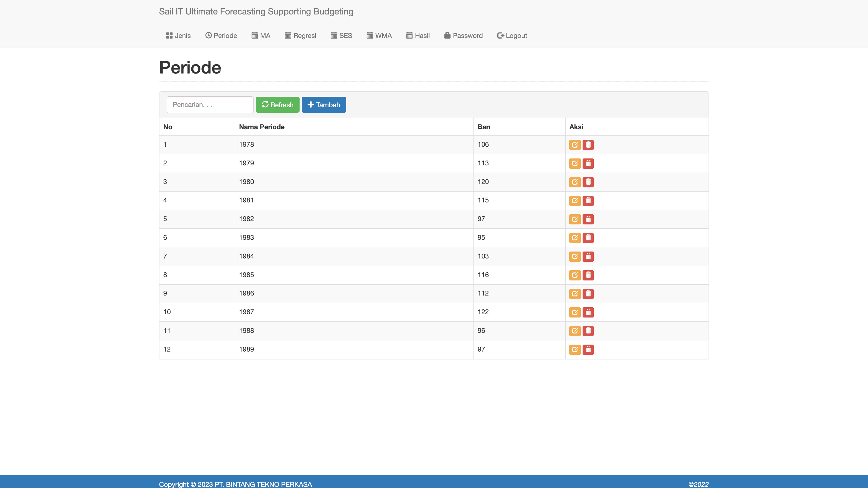Select the 1987 period name cell
The image size is (868, 488).
coord(354,312)
